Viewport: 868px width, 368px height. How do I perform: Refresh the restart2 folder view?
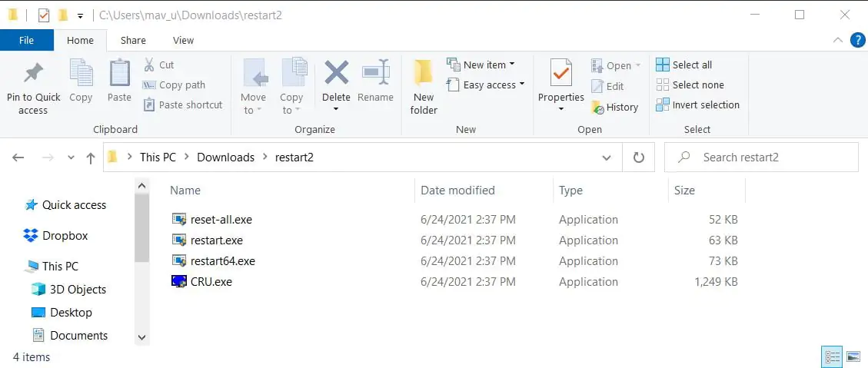click(x=638, y=157)
